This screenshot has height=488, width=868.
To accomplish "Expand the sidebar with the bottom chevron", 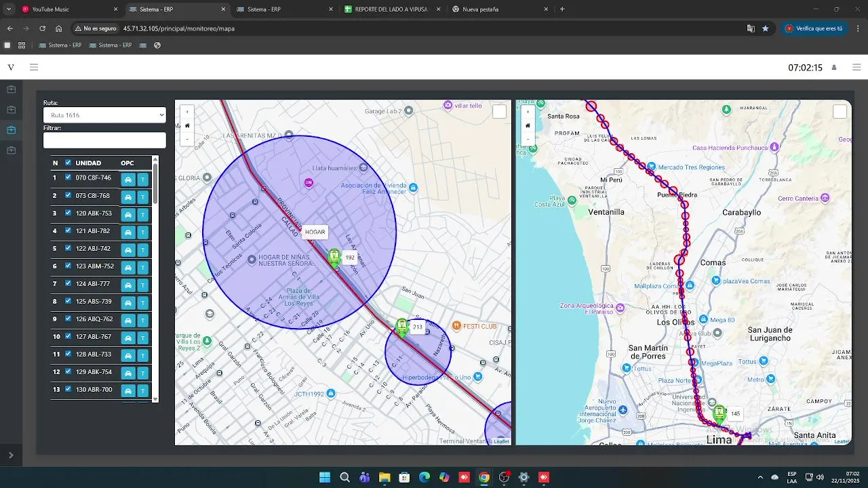I will (x=11, y=455).
